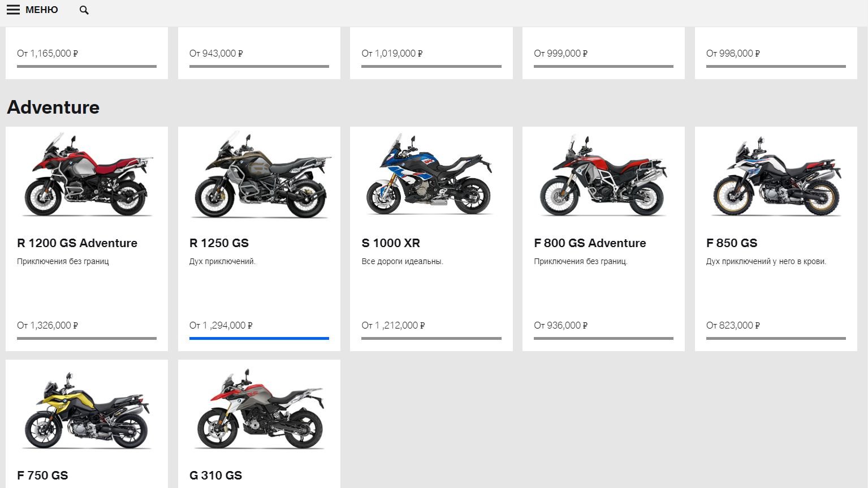
Task: Open the hamburger menu icon
Action: tap(13, 10)
